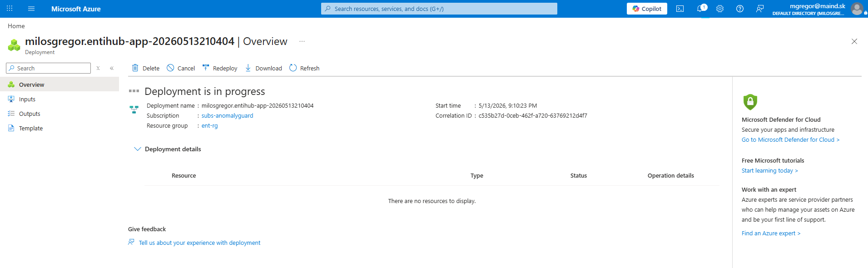Go to Microsoft Defender for Cloud
The image size is (868, 268).
pyautogui.click(x=791, y=140)
